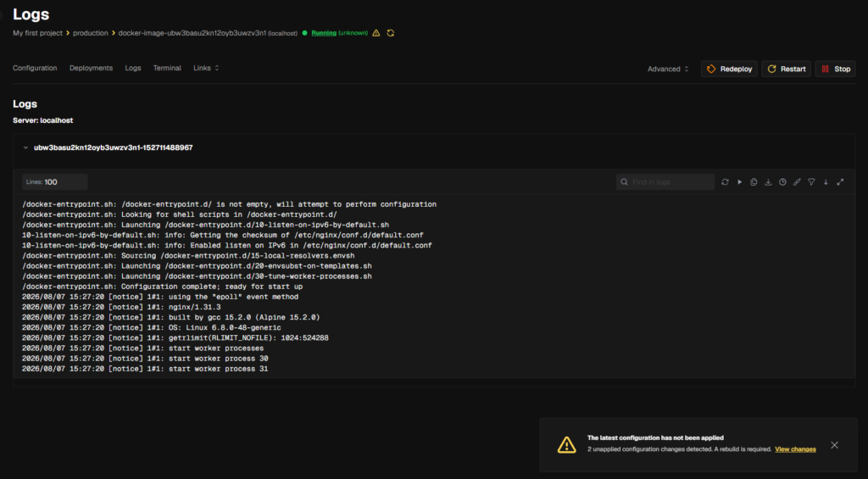Jump to bottom with the down arrow icon
The image size is (868, 479).
[x=826, y=181]
